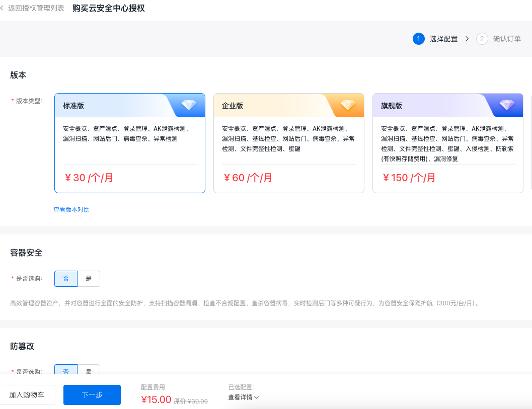Click the 下一步 button
532x409 pixels.
(92, 395)
